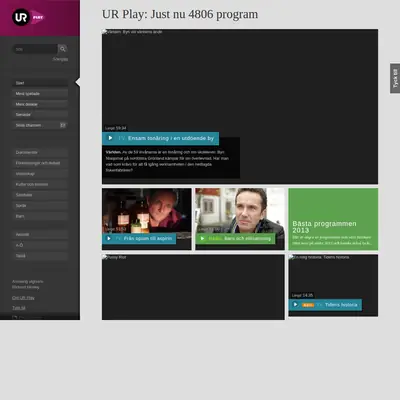Focus the sidebar search field

[35, 49]
